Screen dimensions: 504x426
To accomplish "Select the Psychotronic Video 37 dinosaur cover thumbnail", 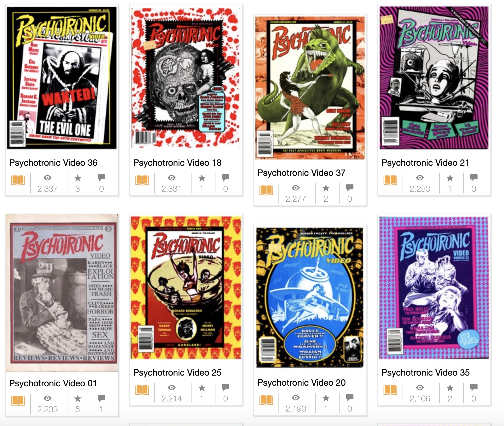I will click(x=310, y=88).
